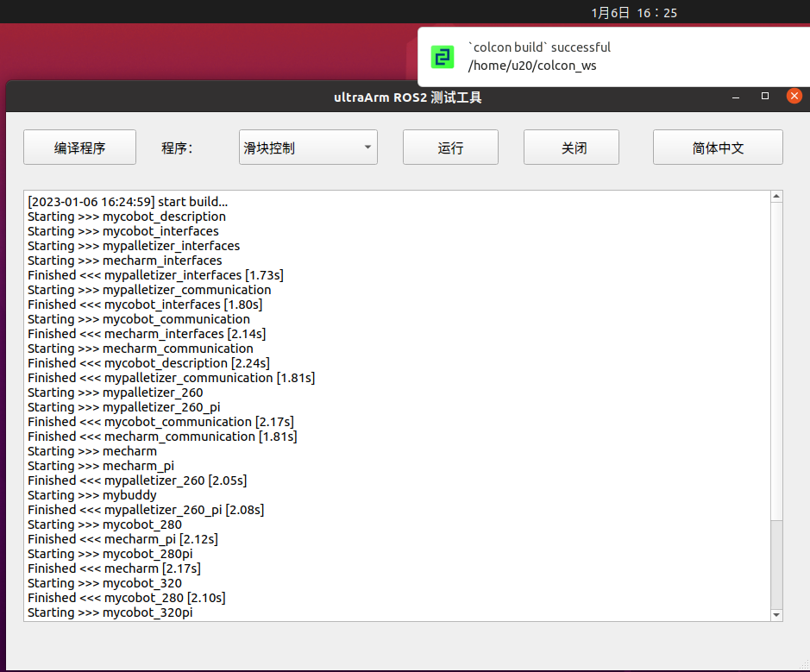Click log line 'Starting >>> mecharm'
The width and height of the screenshot is (810, 672).
tap(92, 451)
